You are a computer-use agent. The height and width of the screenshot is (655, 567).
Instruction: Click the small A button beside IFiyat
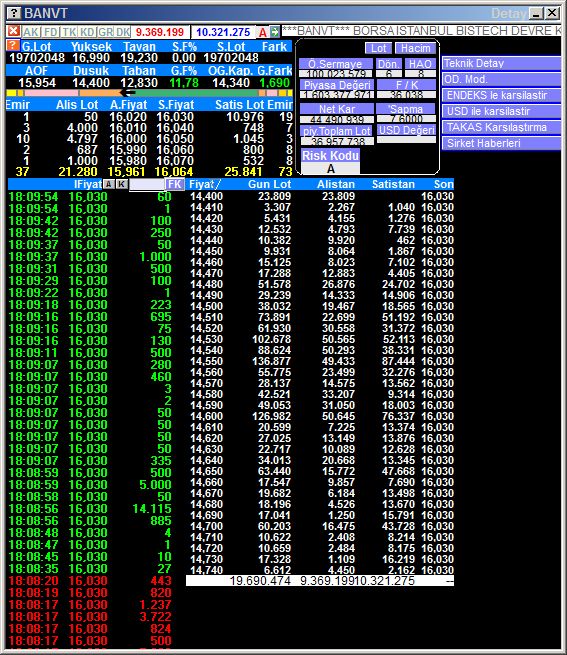click(109, 184)
